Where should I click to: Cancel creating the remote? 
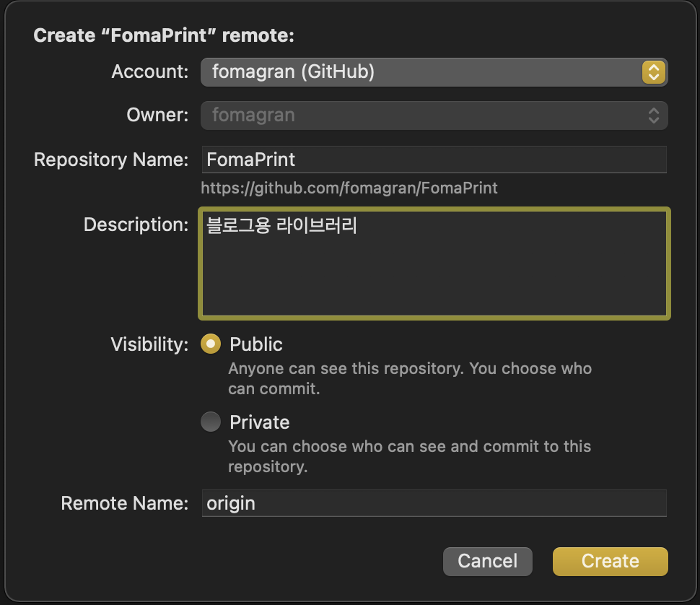point(488,561)
